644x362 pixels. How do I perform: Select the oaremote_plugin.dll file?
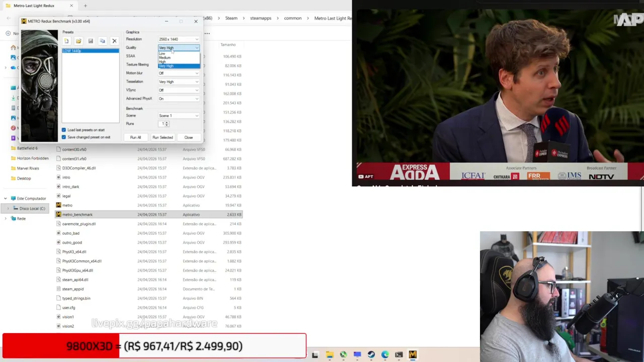point(78,224)
